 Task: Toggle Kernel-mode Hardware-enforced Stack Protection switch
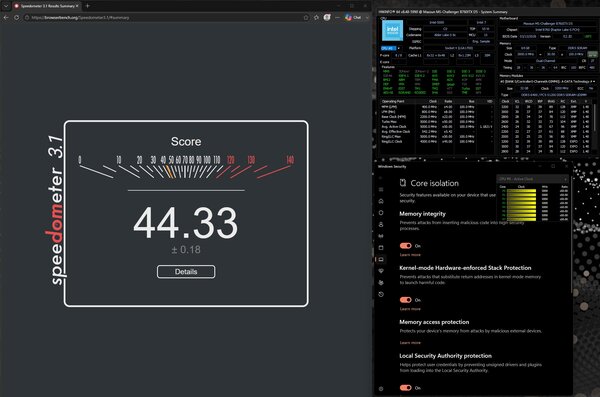pyautogui.click(x=406, y=299)
